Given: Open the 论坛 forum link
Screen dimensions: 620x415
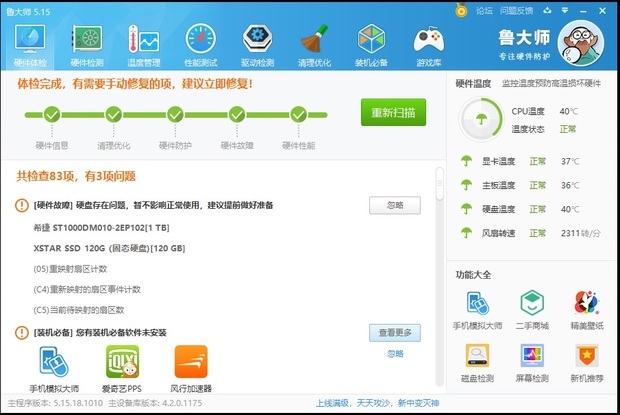Looking at the screenshot, I should 484,11.
